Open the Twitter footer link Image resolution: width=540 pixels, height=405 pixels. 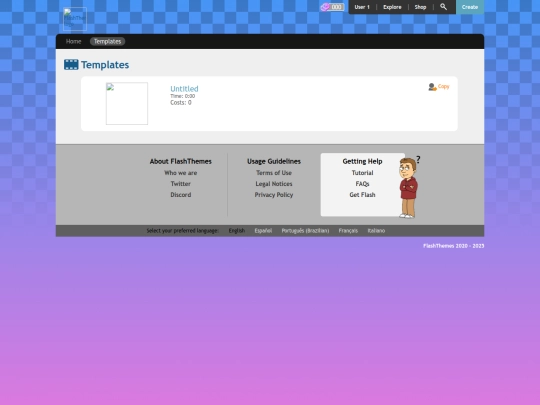(x=180, y=184)
